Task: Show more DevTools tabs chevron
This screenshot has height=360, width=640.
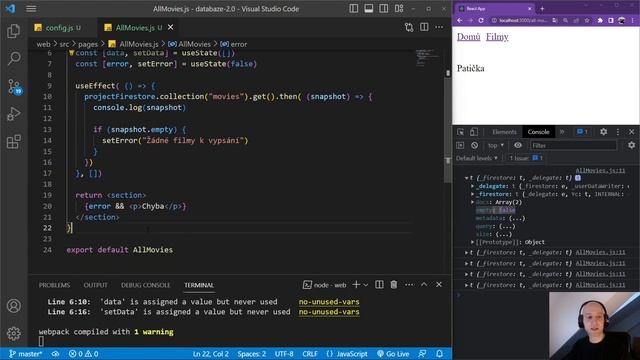Action: click(562, 132)
